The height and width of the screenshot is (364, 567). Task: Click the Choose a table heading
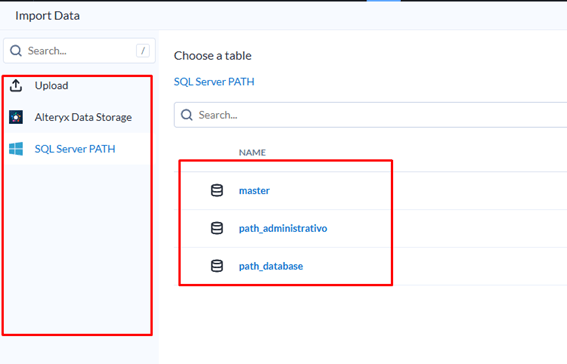pos(213,56)
